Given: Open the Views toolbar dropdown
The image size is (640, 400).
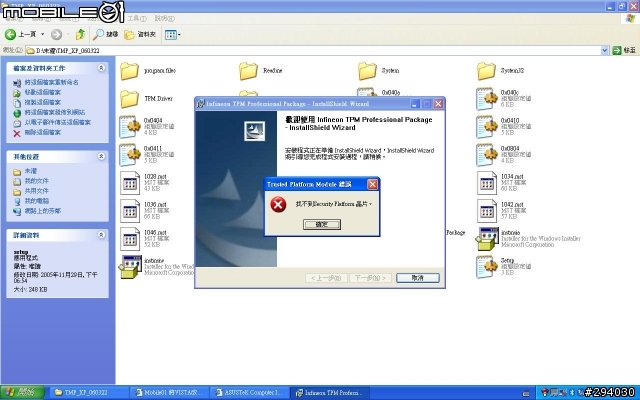Looking at the screenshot, I should pos(172,35).
